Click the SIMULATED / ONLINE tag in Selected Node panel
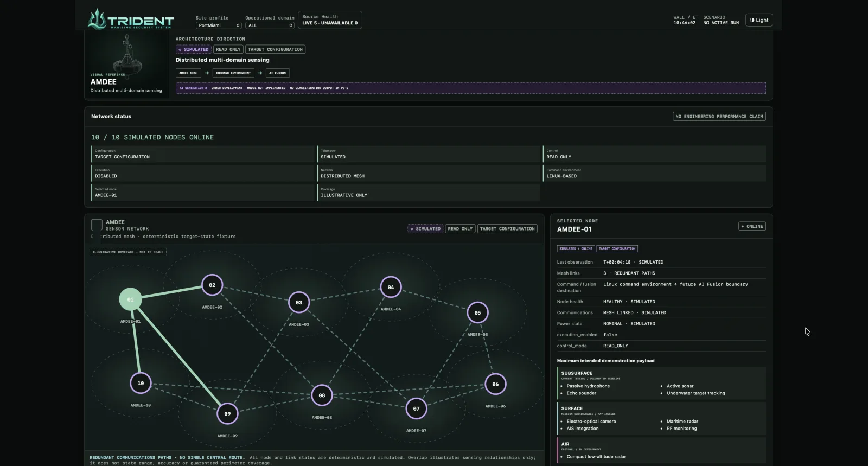The image size is (868, 466). pos(576,248)
